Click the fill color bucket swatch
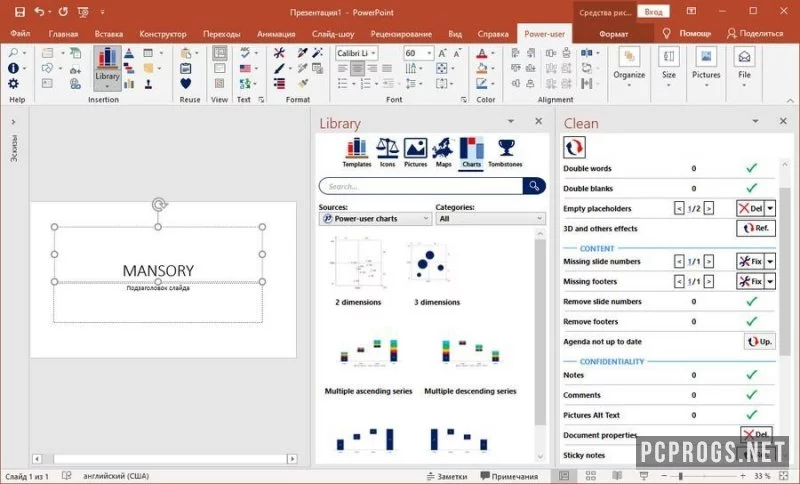This screenshot has height=484, width=800. [x=482, y=68]
